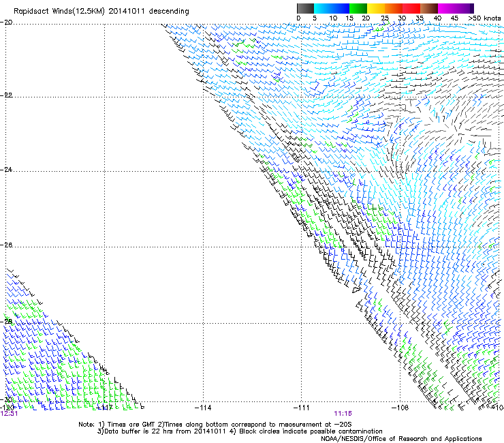Click the purple '11:16' pass time label
This screenshot has height=443, width=504.
343,414
